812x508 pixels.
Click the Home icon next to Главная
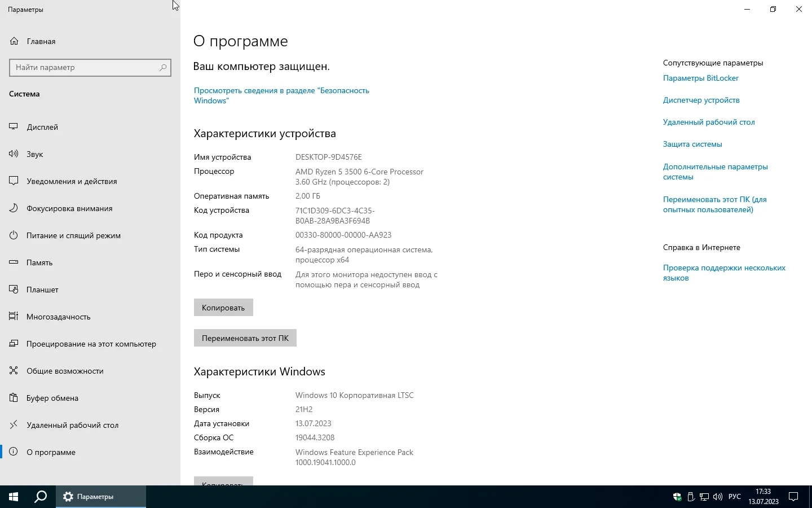[14, 41]
